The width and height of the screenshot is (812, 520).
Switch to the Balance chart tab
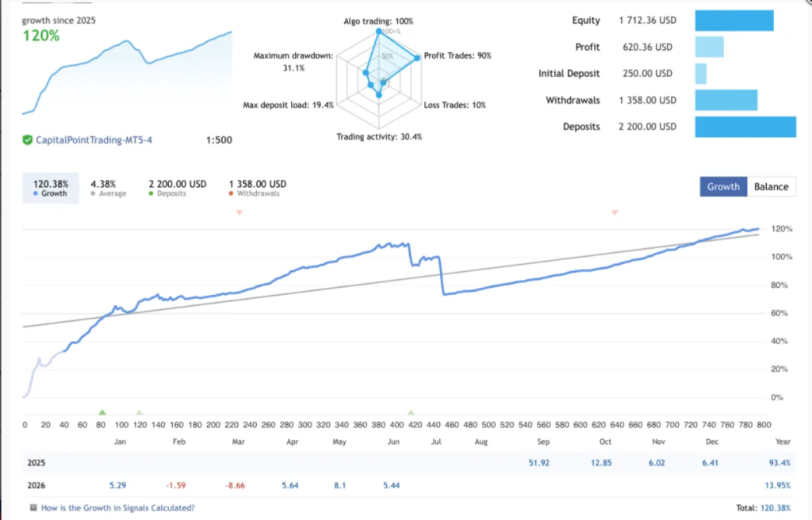tap(771, 186)
